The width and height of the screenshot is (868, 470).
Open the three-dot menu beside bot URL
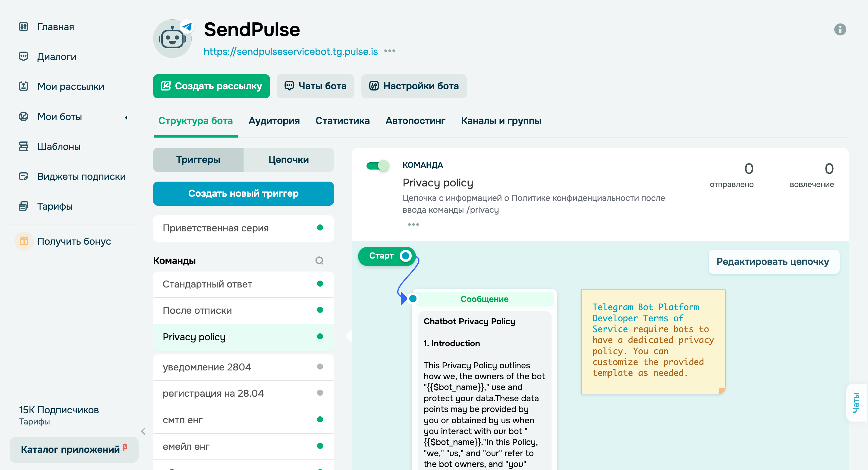click(x=389, y=51)
